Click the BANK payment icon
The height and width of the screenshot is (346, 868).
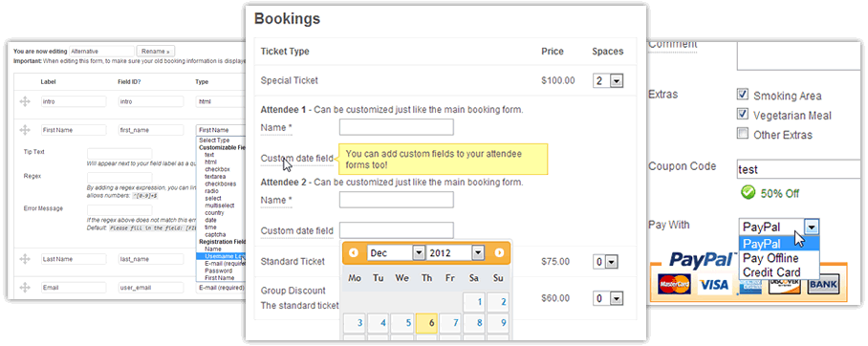point(823,285)
